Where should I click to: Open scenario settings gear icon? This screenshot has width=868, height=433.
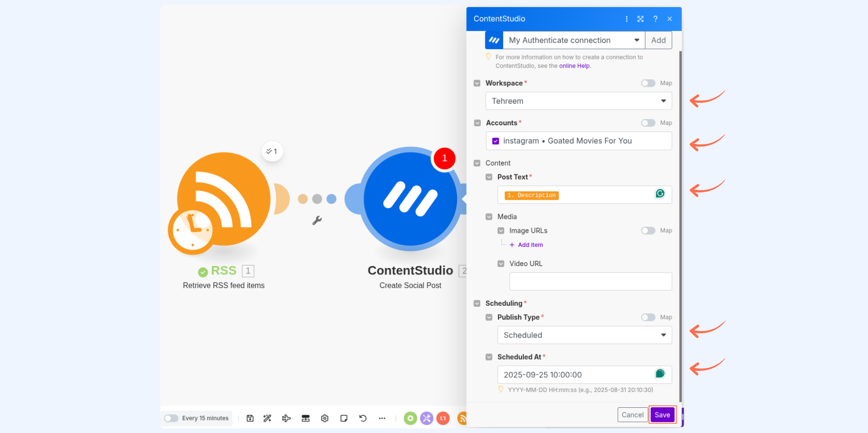point(325,418)
